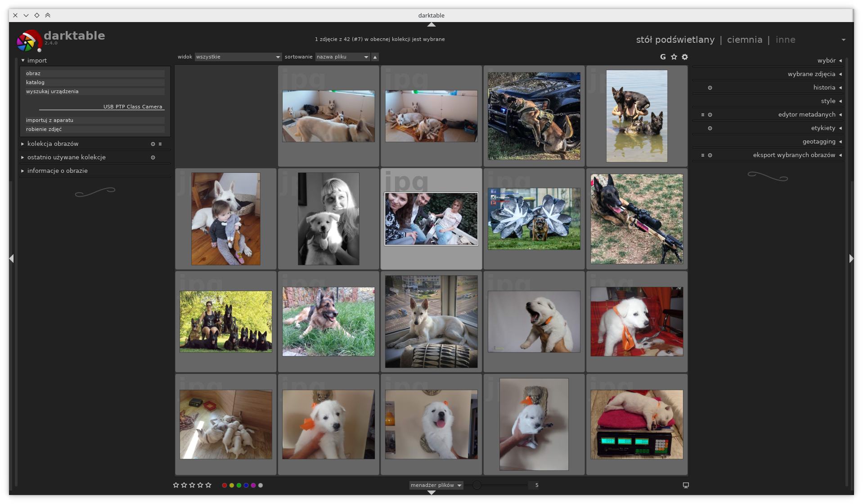
Task: Toggle the green color label
Action: (x=239, y=485)
